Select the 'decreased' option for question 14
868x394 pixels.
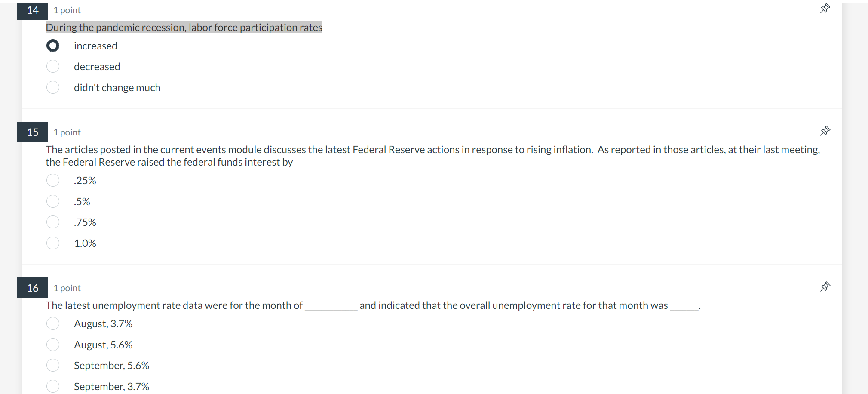pos(52,66)
